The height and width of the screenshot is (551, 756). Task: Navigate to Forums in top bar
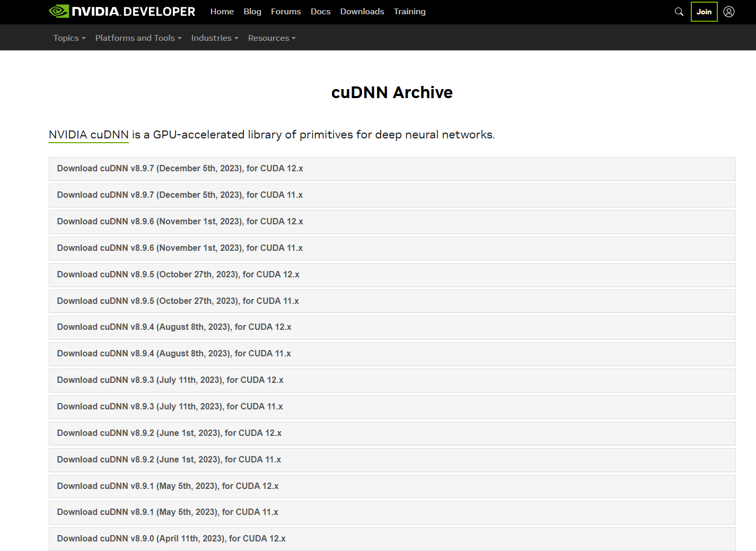[x=286, y=12]
